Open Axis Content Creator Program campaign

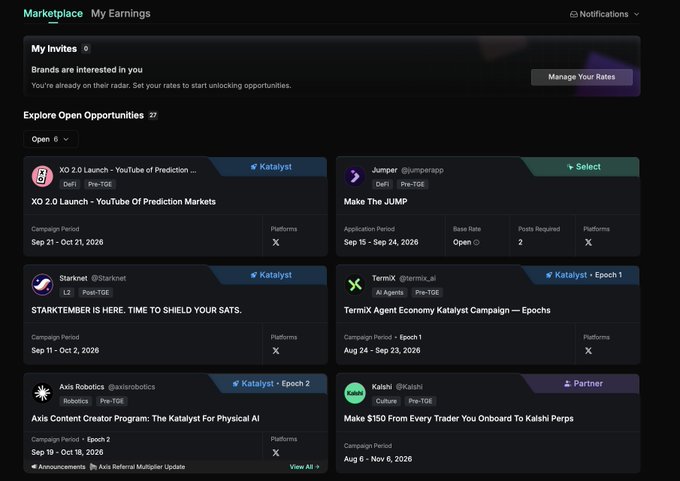tap(145, 419)
